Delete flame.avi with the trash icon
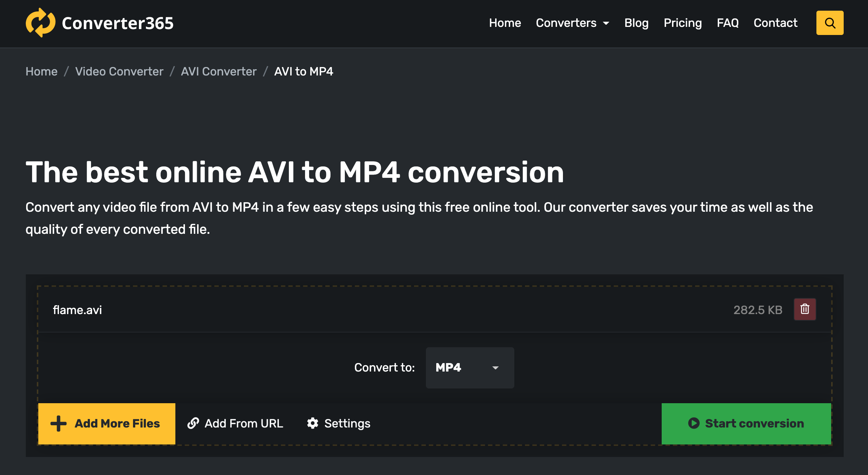Screen dimensions: 868x475 805,309
